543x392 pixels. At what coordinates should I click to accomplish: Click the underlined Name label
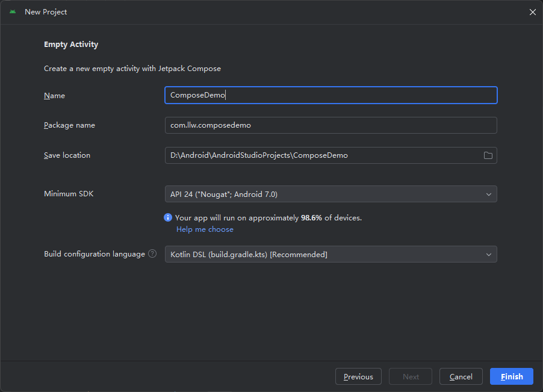tap(54, 95)
